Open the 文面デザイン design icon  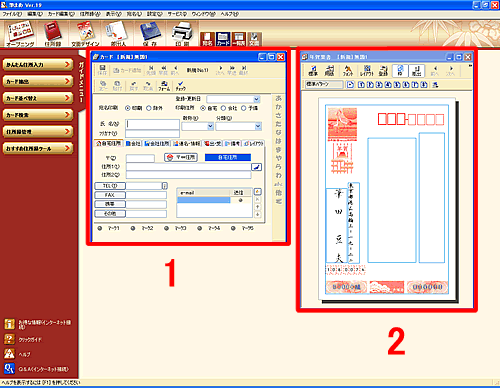pyautogui.click(x=85, y=34)
